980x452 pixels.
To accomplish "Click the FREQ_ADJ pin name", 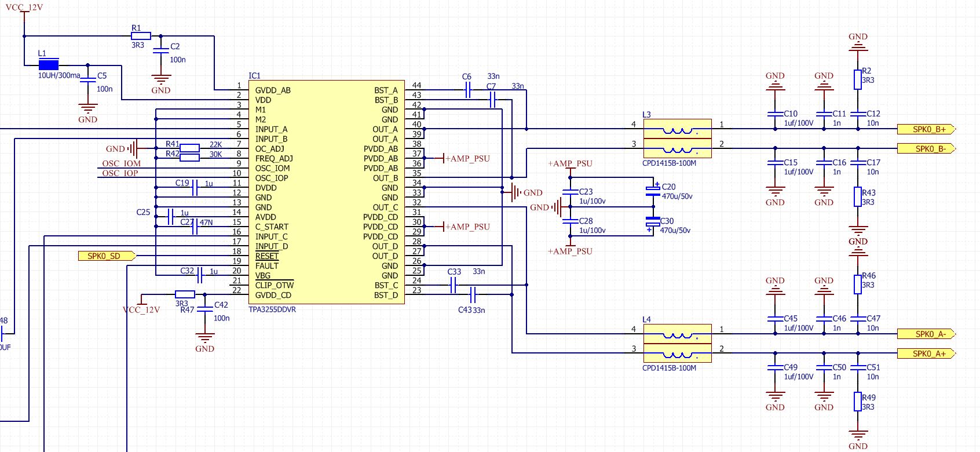I will [x=274, y=158].
